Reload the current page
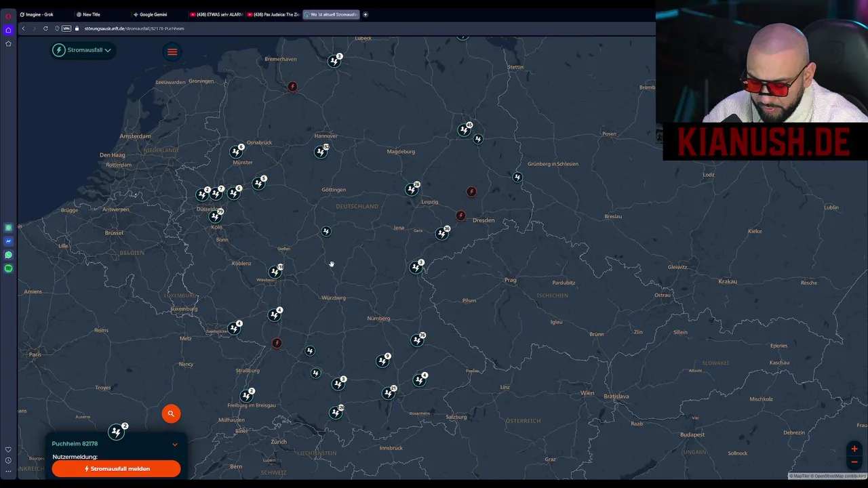This screenshot has width=868, height=488. [x=45, y=28]
